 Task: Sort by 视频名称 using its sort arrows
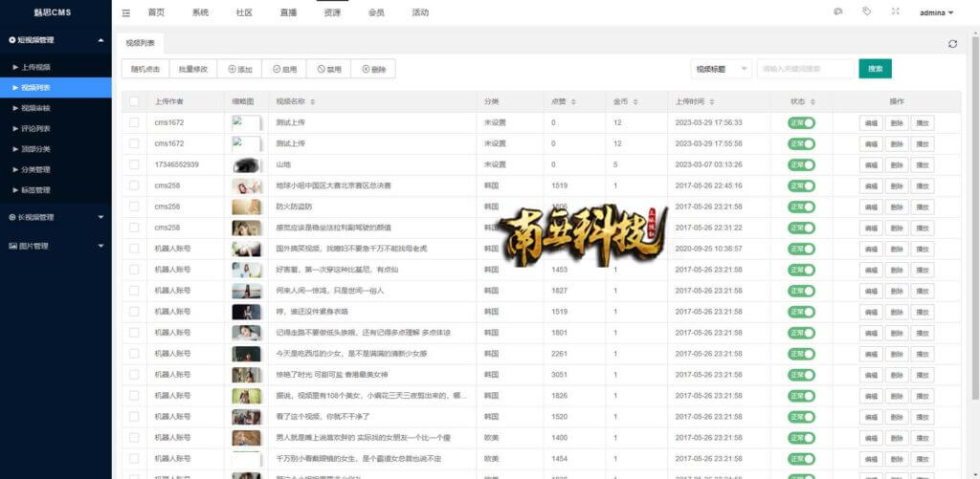point(313,101)
